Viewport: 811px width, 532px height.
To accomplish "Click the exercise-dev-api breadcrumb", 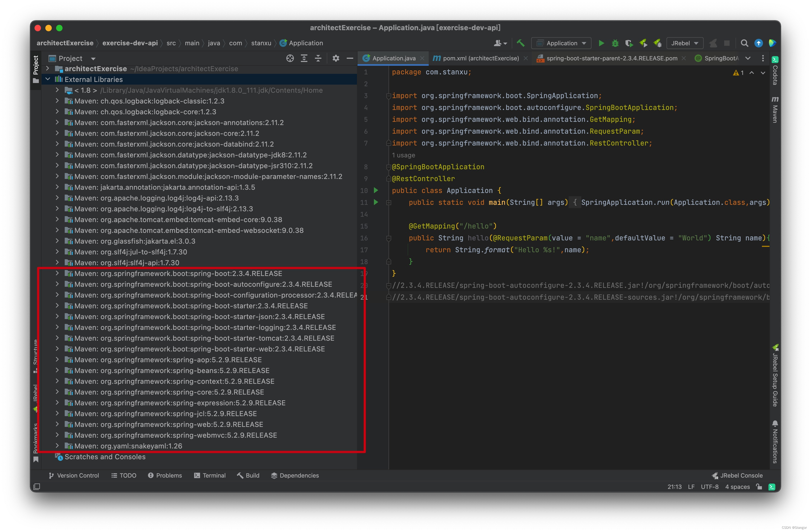I will point(130,43).
